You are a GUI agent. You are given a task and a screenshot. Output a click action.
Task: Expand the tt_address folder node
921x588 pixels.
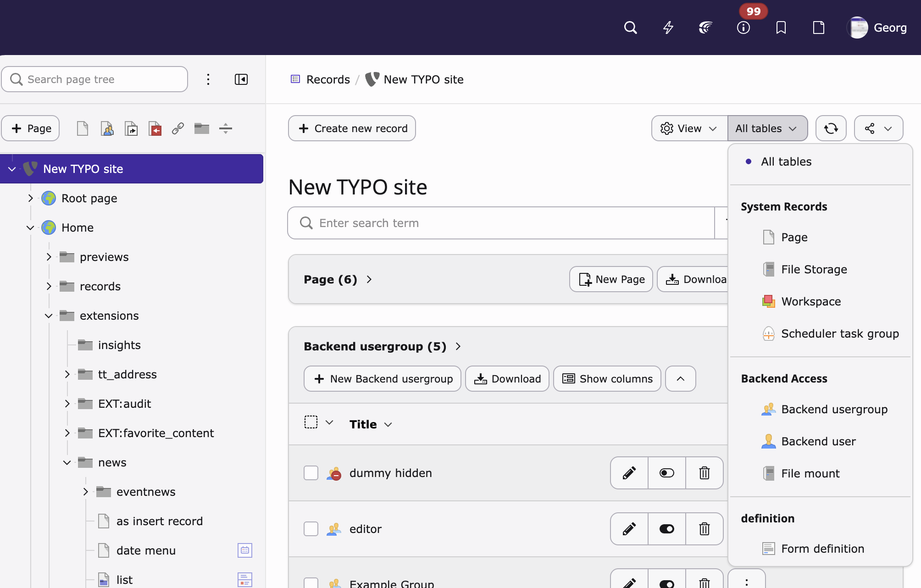pyautogui.click(x=67, y=374)
